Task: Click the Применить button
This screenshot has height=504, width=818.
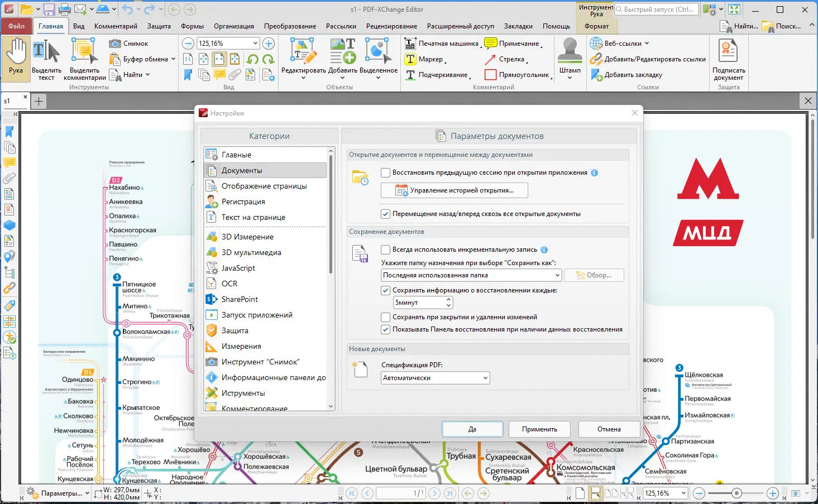Action: [x=540, y=429]
